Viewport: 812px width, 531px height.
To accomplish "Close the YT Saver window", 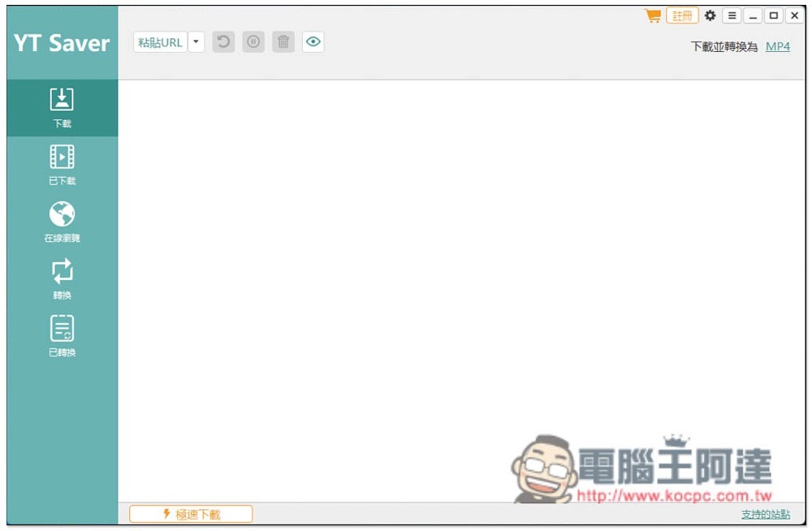I will tap(794, 16).
